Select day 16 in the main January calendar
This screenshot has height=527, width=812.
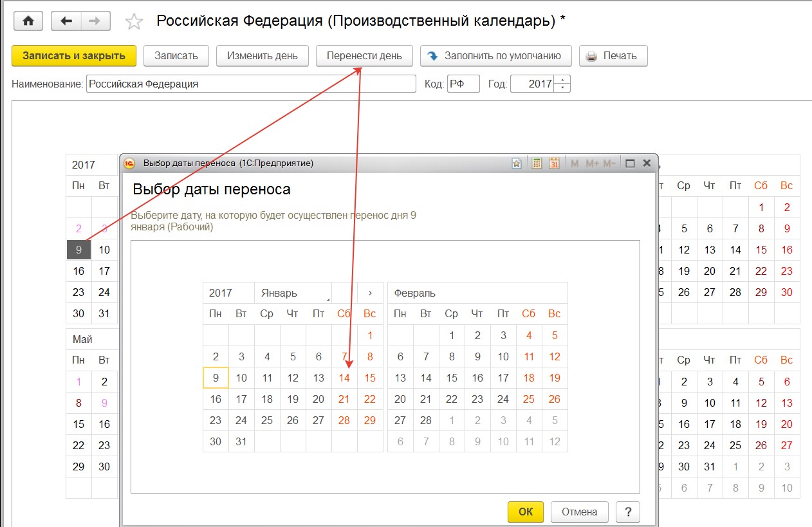click(x=78, y=271)
